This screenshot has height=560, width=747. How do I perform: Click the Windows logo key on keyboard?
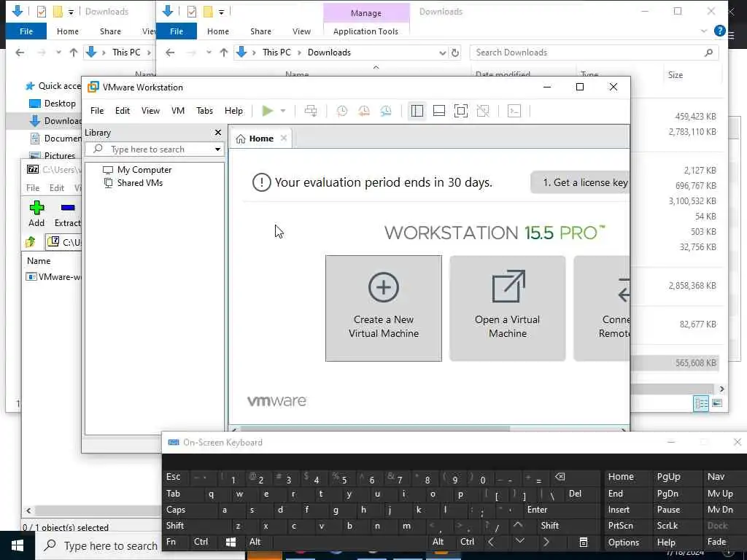(x=231, y=542)
